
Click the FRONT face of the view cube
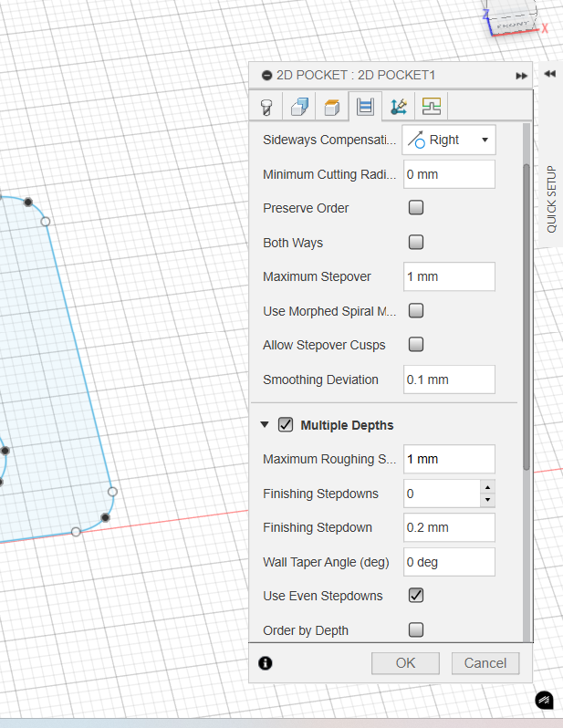[x=513, y=25]
